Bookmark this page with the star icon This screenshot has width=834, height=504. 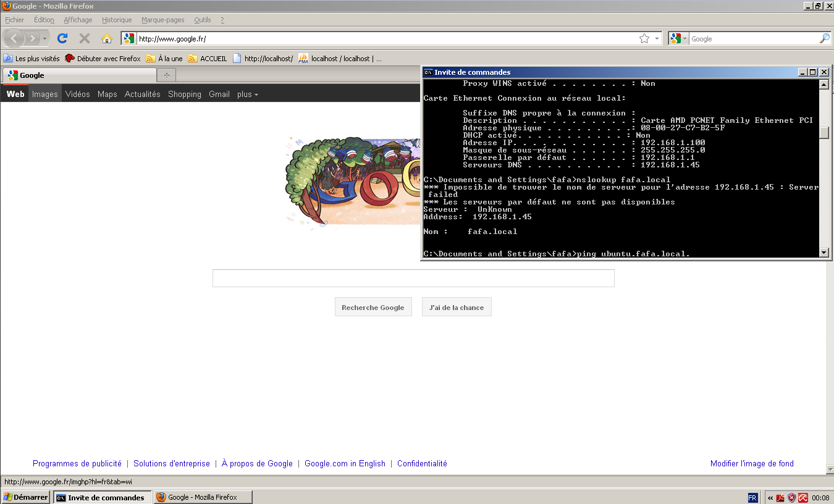pos(644,38)
